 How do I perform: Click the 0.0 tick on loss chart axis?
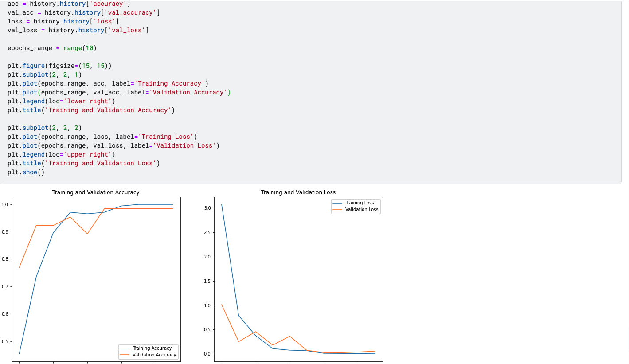tap(207, 354)
